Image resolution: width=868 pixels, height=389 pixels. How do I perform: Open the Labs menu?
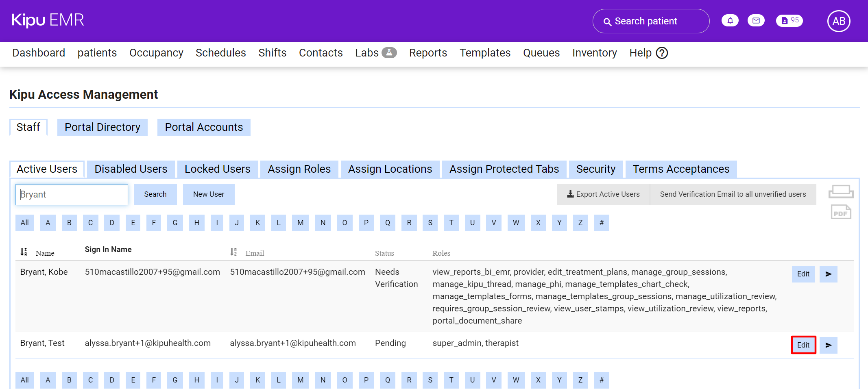click(375, 53)
